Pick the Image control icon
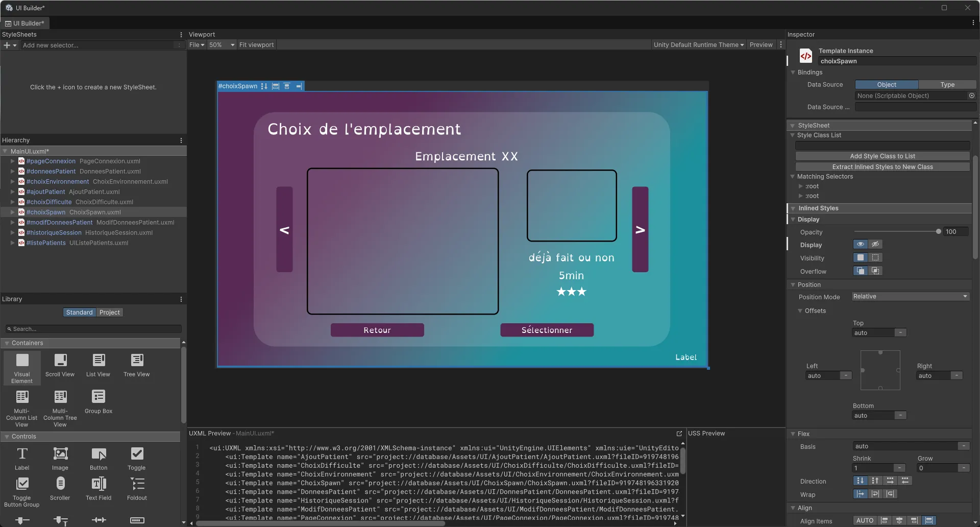The height and width of the screenshot is (527, 980). coord(60,454)
